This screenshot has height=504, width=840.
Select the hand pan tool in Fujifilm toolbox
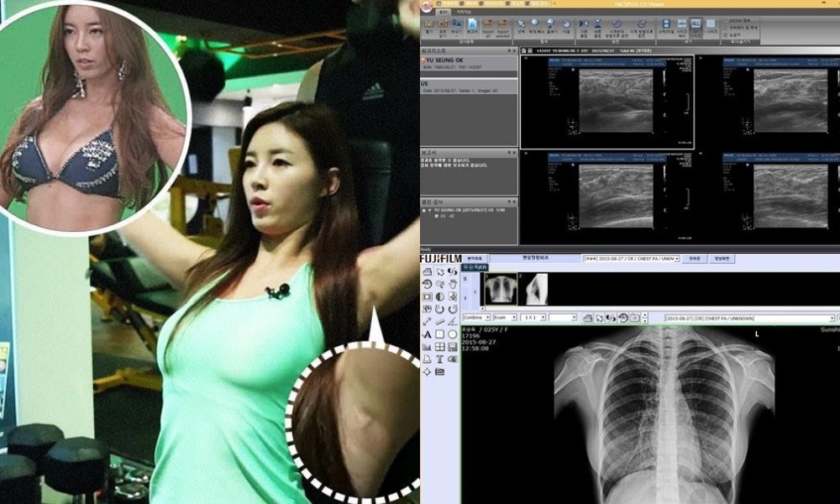tap(453, 284)
